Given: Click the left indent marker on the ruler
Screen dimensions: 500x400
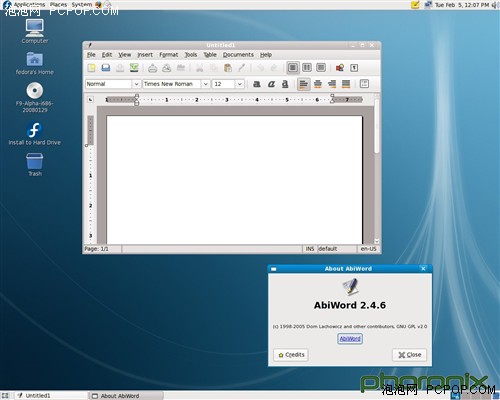Looking at the screenshot, I should 136,100.
